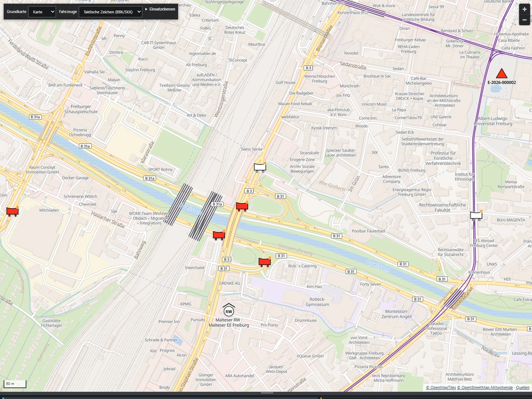Open the Karte base map dropdown
Viewport: 532px width, 399px height.
42,12
